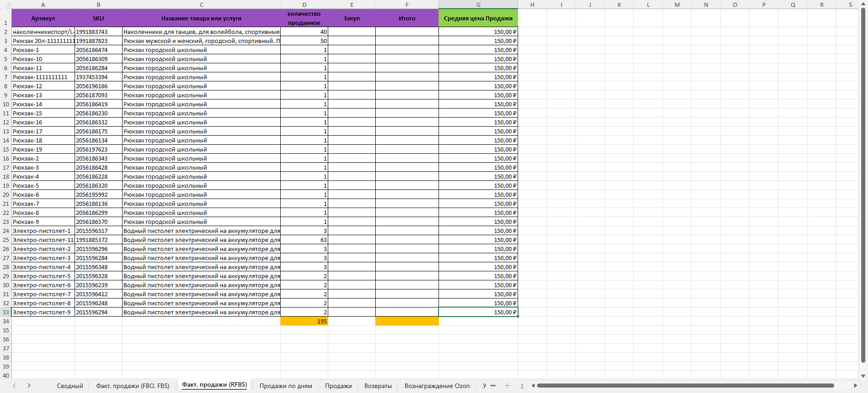868x393 pixels.
Task: Click the horizontal scrollbar thumb
Action: (x=685, y=386)
